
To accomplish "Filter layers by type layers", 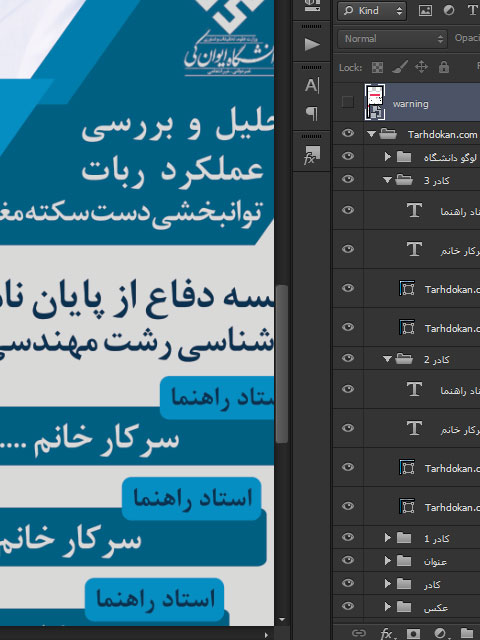I will tap(472, 11).
